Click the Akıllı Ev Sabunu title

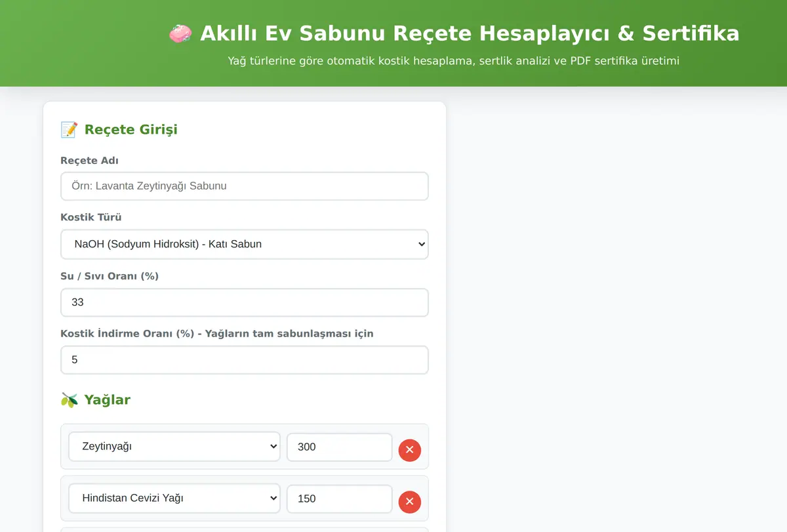470,33
